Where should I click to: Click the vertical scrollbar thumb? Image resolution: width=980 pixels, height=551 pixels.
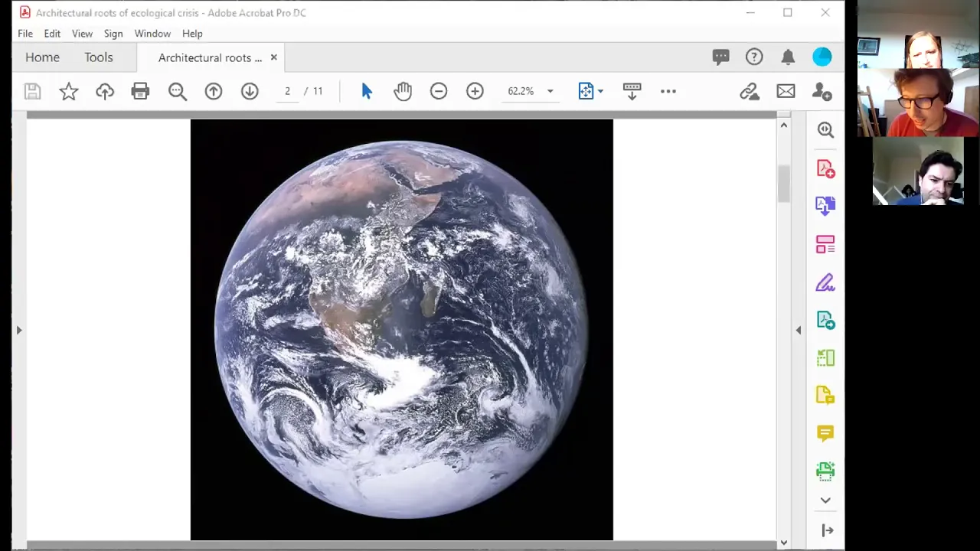(x=783, y=184)
